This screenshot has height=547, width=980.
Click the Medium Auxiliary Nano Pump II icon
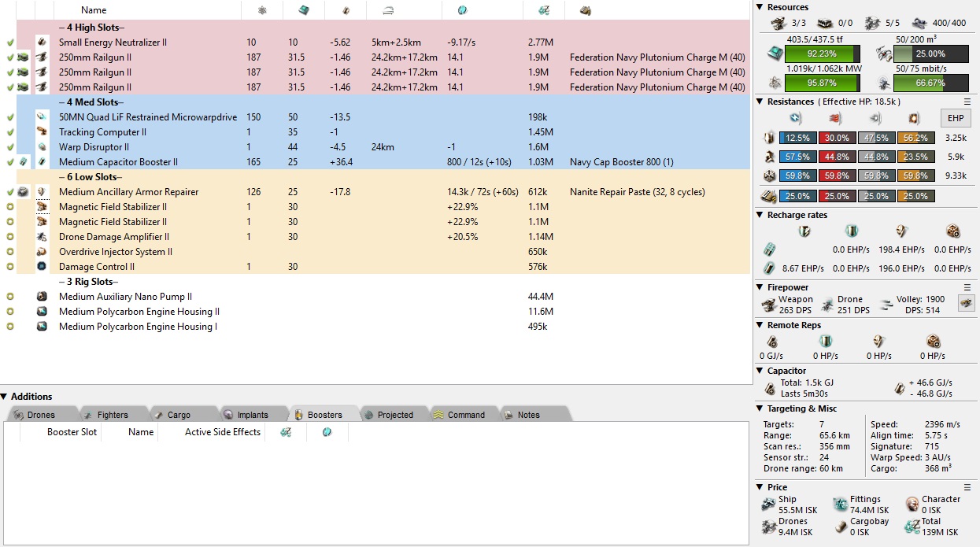[x=42, y=297]
